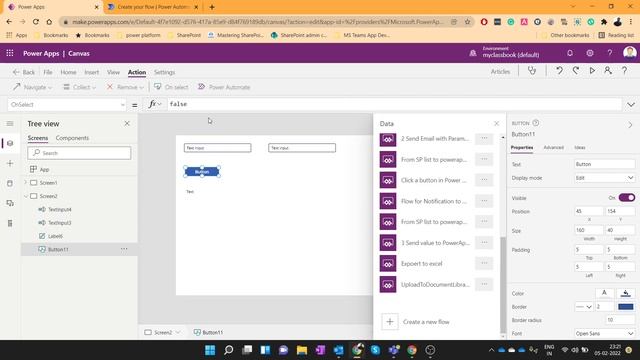Toggle the hamburger menu in left rail
The image size is (640, 360).
coord(10,123)
